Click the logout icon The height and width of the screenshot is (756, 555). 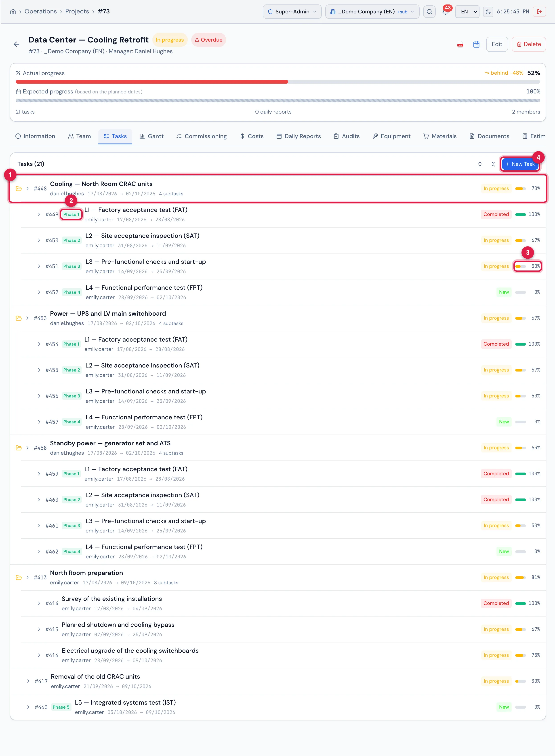click(539, 11)
